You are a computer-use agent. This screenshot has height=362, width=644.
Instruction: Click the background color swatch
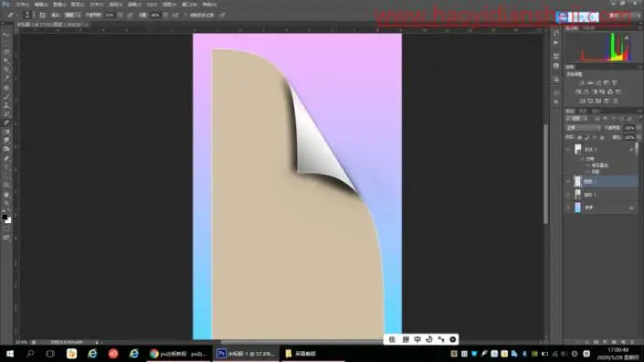click(x=8, y=220)
